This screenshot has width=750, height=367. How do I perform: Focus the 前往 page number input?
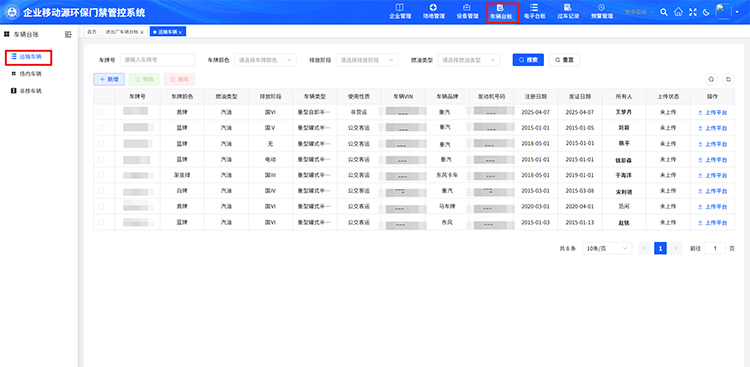[715, 248]
